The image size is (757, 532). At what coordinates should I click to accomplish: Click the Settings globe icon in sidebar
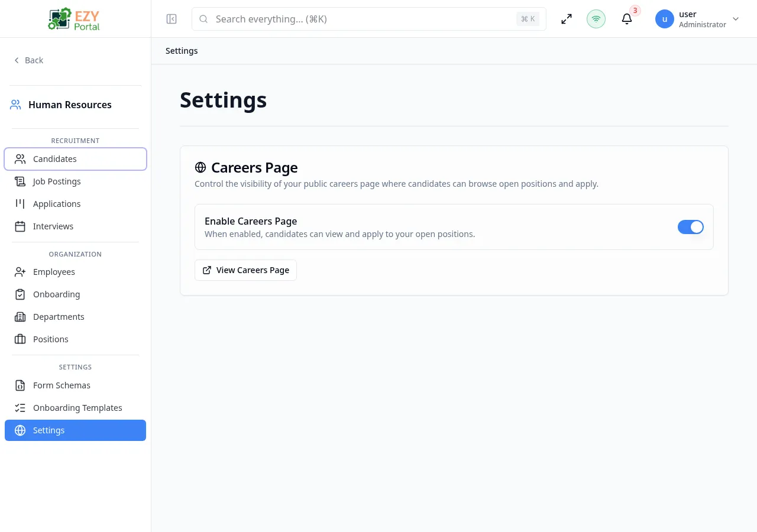tap(20, 430)
